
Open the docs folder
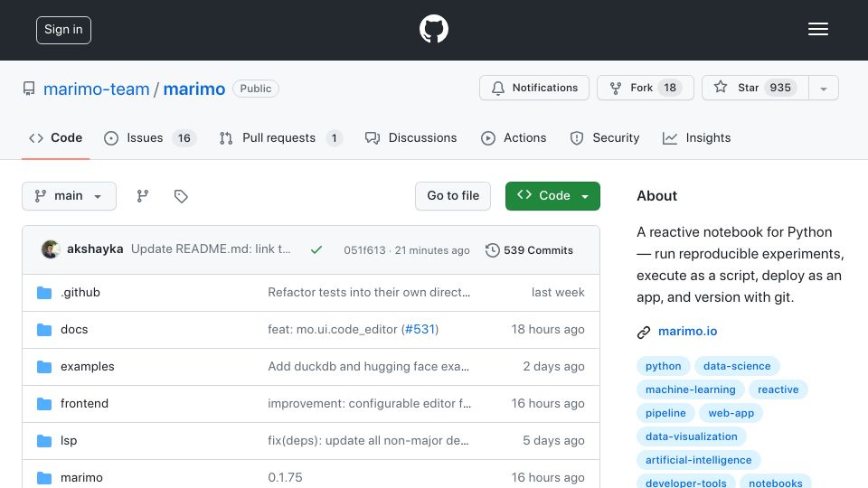(x=74, y=329)
